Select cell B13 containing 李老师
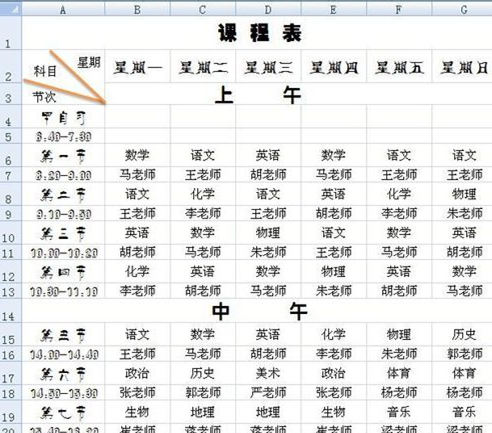The height and width of the screenshot is (433, 492). [x=137, y=291]
